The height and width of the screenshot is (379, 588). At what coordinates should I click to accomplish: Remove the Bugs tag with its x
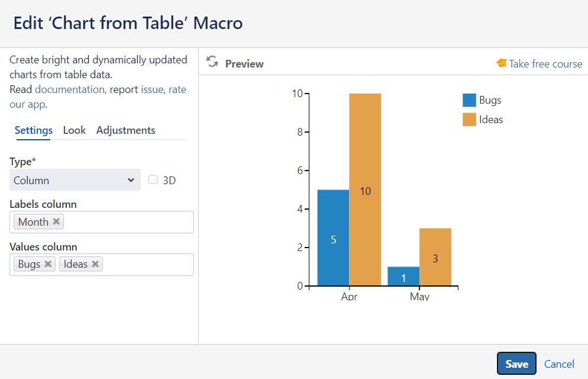[x=48, y=264]
